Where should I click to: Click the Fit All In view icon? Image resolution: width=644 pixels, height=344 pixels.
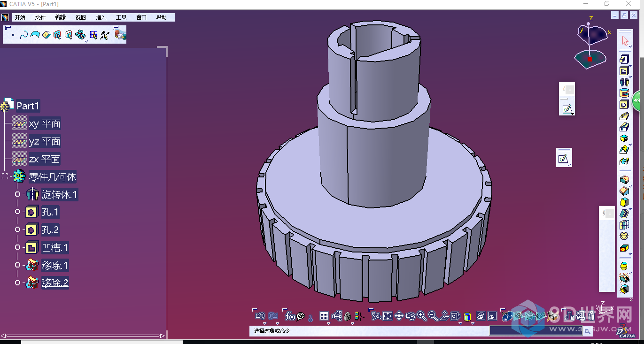(x=388, y=316)
